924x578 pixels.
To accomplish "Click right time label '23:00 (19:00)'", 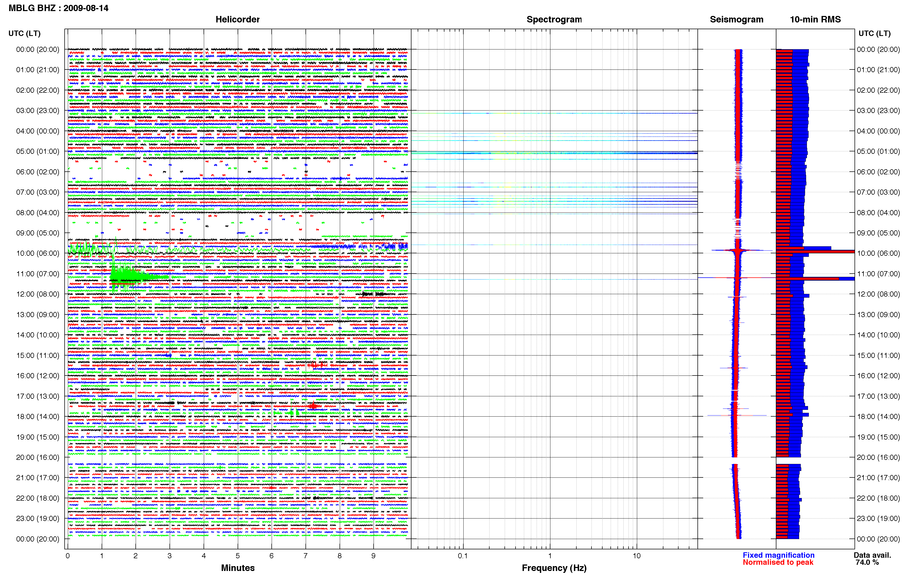I will (x=878, y=519).
